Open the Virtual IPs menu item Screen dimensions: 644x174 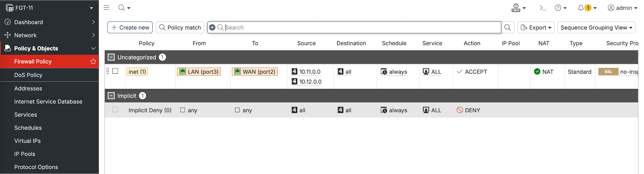pyautogui.click(x=28, y=141)
